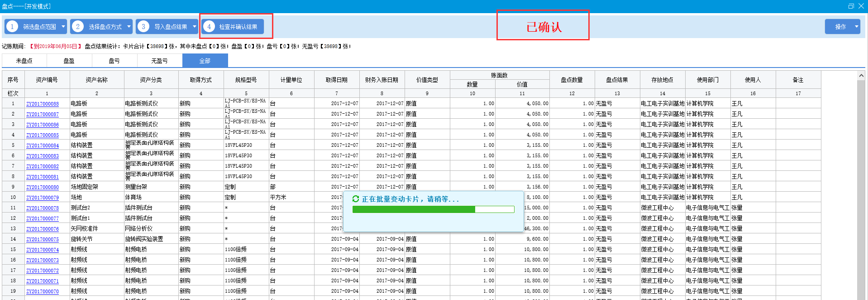Click the 操作 button

coord(840,27)
